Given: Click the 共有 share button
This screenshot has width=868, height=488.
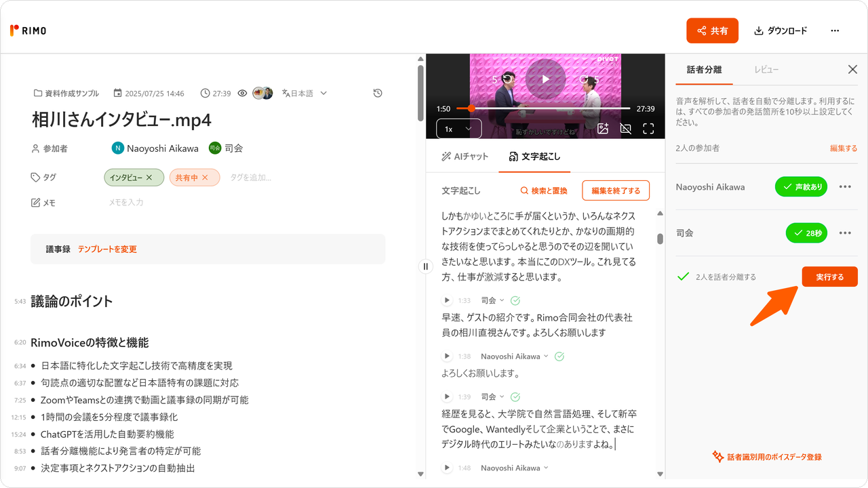Looking at the screenshot, I should pos(712,30).
